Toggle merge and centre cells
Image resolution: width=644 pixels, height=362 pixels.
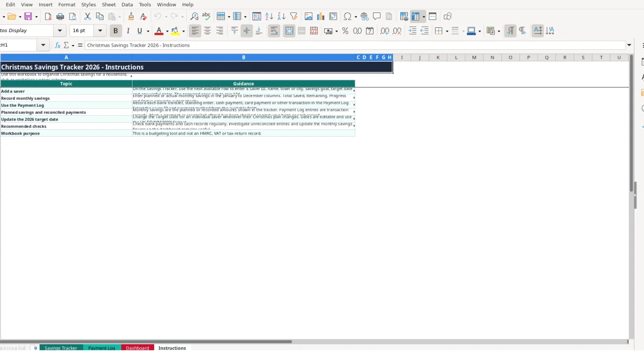[x=289, y=31]
